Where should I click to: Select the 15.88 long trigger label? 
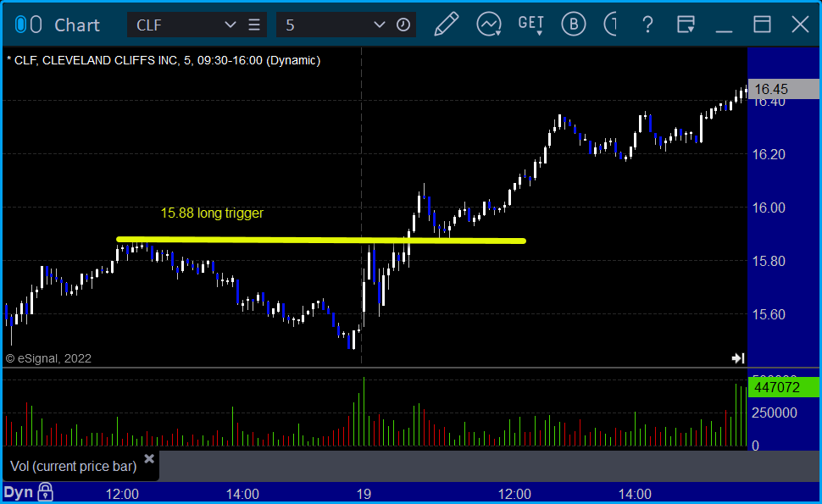coord(212,213)
